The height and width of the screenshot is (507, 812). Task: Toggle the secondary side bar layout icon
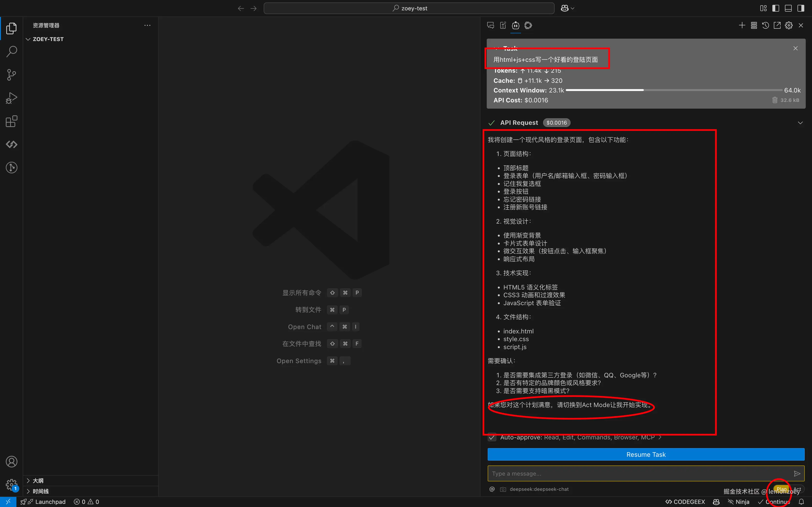(x=801, y=8)
